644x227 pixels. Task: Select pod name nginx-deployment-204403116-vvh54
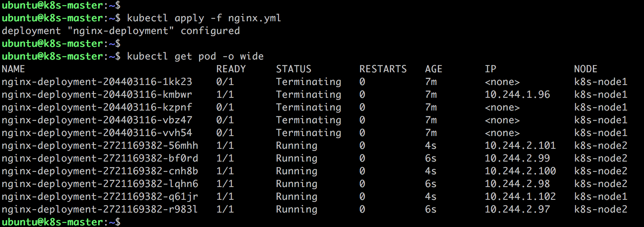click(97, 133)
